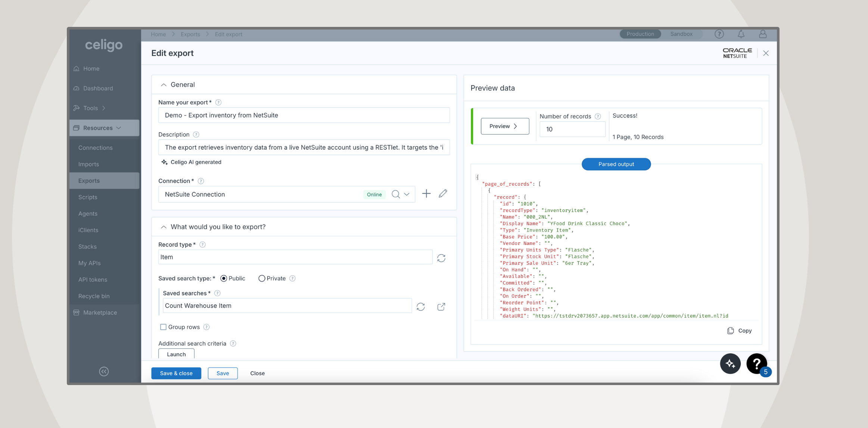
Task: Select the Public saved search type
Action: click(x=224, y=279)
